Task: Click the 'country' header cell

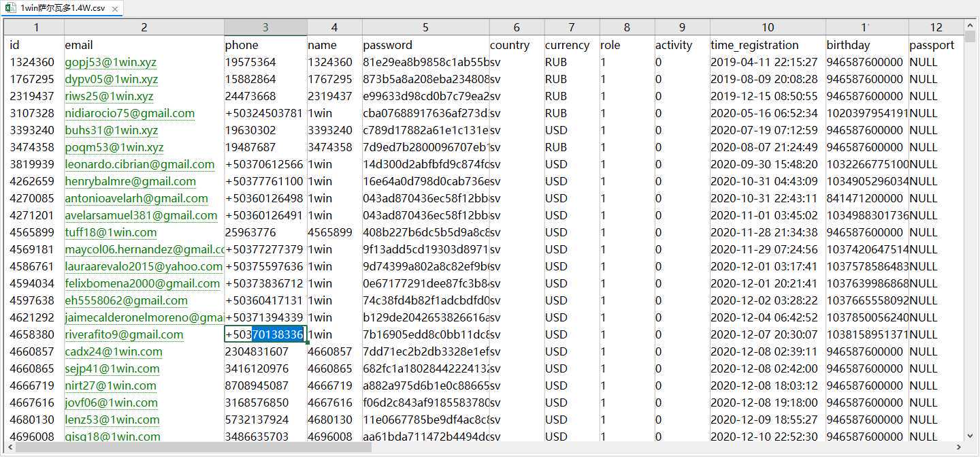Action: pyautogui.click(x=517, y=45)
